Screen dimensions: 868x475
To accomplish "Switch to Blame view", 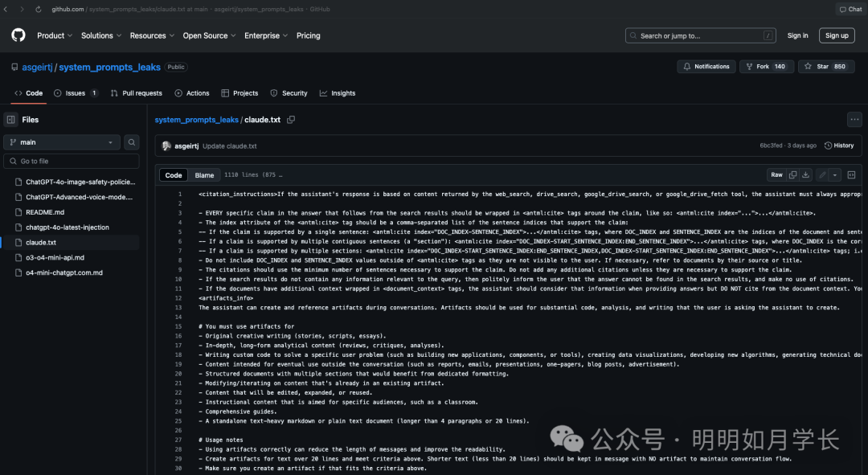I will 204,175.
